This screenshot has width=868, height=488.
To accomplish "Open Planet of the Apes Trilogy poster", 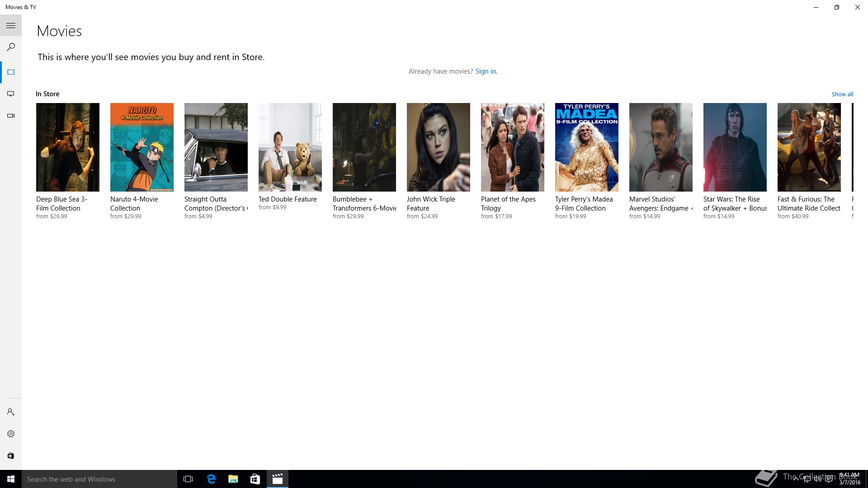I will pos(513,147).
